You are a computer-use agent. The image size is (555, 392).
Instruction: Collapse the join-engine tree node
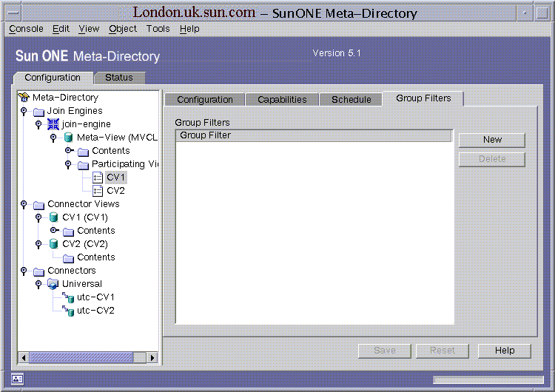pyautogui.click(x=38, y=124)
